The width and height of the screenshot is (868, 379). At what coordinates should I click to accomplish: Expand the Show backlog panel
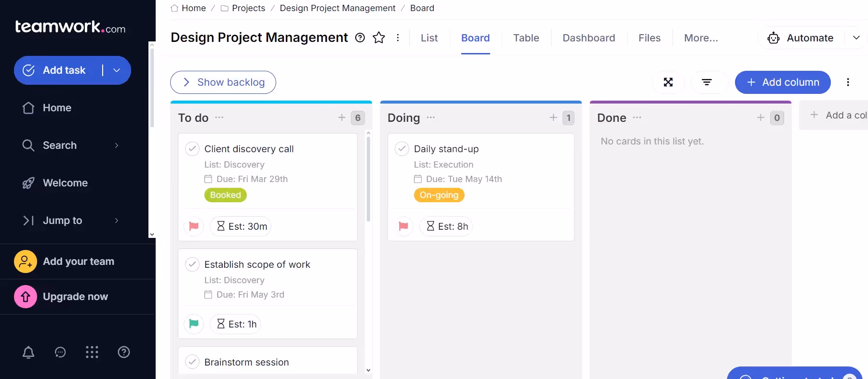(223, 82)
